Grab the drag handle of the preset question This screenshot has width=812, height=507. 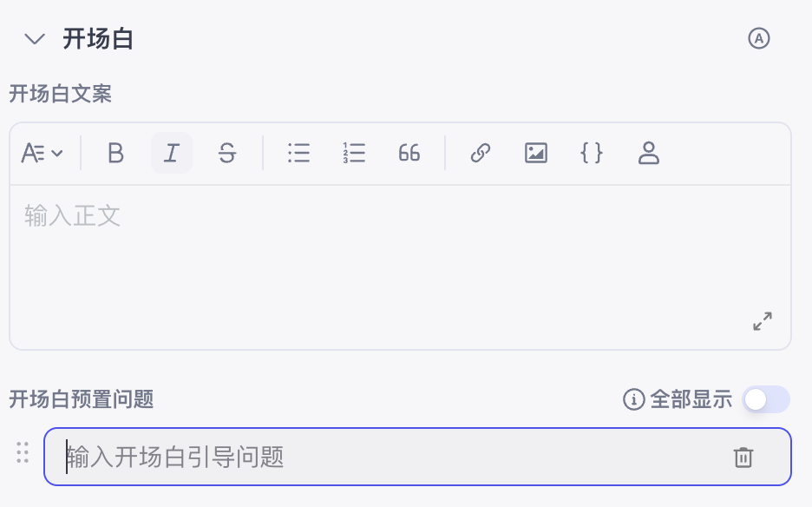pyautogui.click(x=23, y=452)
